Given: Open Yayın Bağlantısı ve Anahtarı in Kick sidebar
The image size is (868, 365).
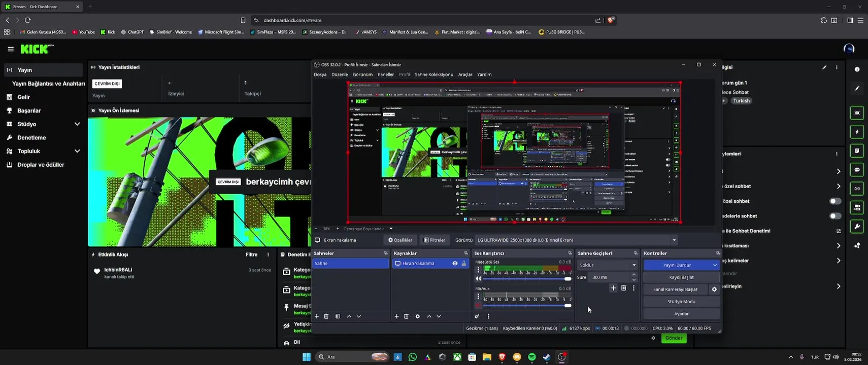Looking at the screenshot, I should [x=49, y=84].
